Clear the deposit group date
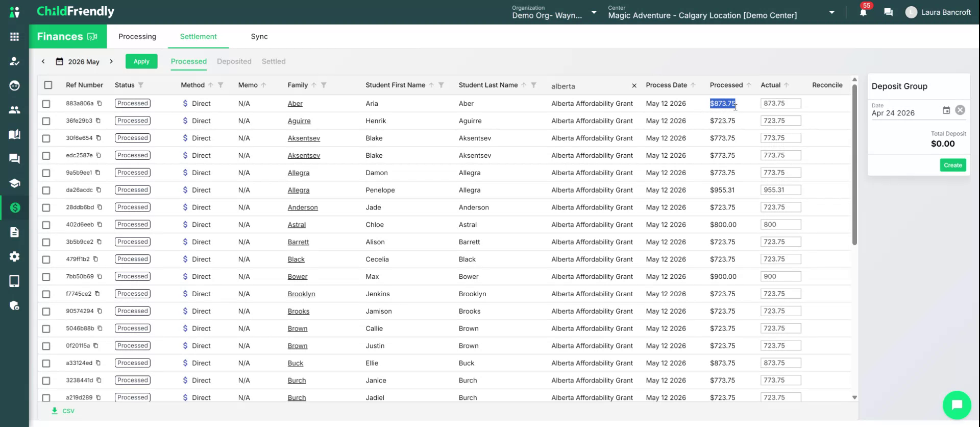This screenshot has height=427, width=980. pos(960,110)
